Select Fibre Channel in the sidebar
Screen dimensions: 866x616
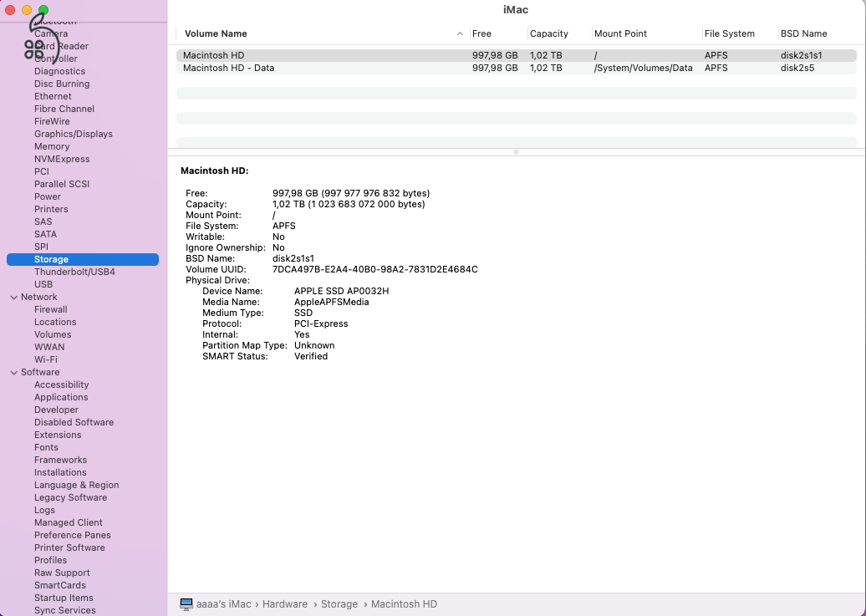[x=64, y=109]
